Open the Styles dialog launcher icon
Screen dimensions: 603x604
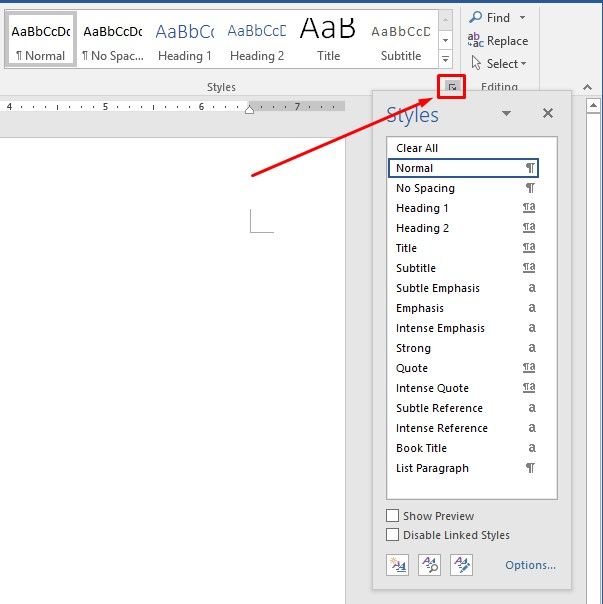pyautogui.click(x=452, y=87)
